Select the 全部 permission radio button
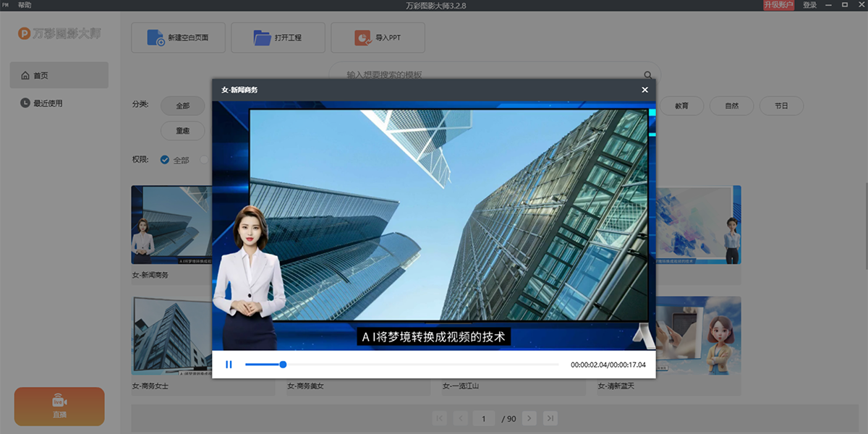This screenshot has height=434, width=868. click(165, 160)
